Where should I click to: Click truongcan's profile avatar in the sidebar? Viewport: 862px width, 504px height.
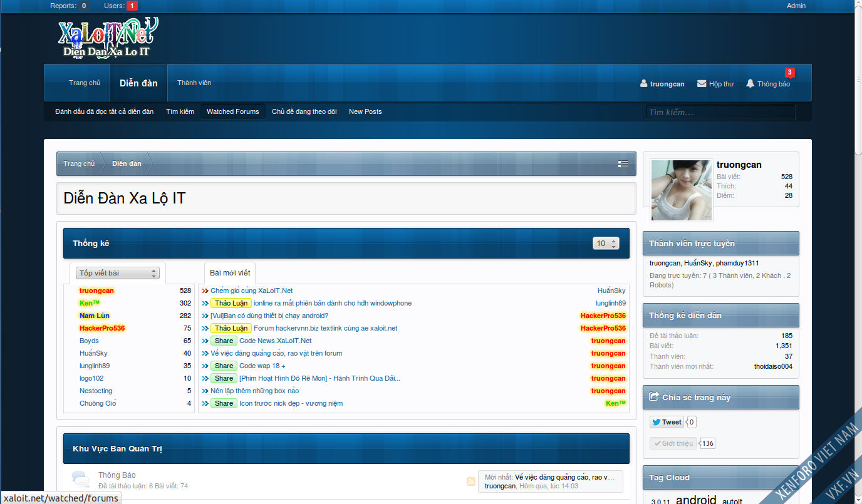(682, 190)
